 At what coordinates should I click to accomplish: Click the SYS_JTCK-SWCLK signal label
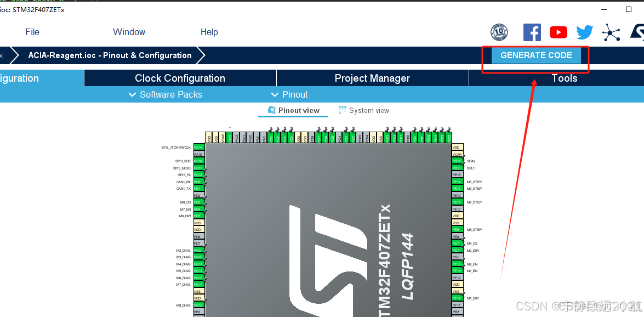(x=176, y=147)
